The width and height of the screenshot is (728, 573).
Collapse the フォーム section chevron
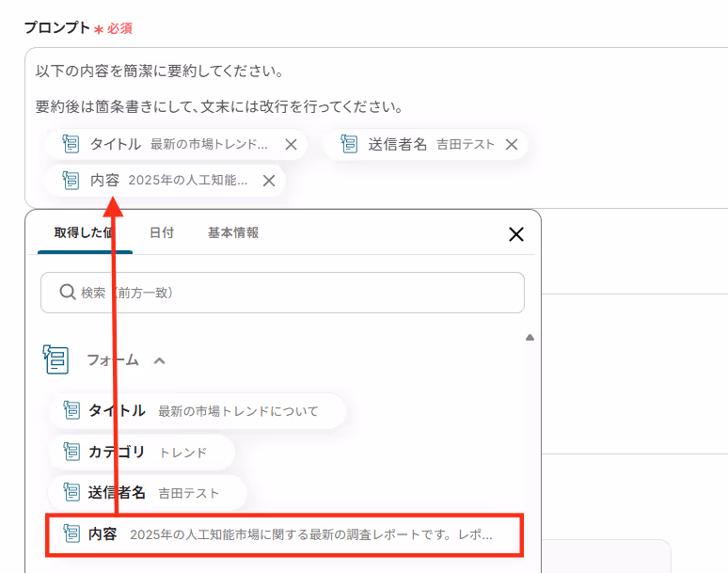pyautogui.click(x=159, y=360)
